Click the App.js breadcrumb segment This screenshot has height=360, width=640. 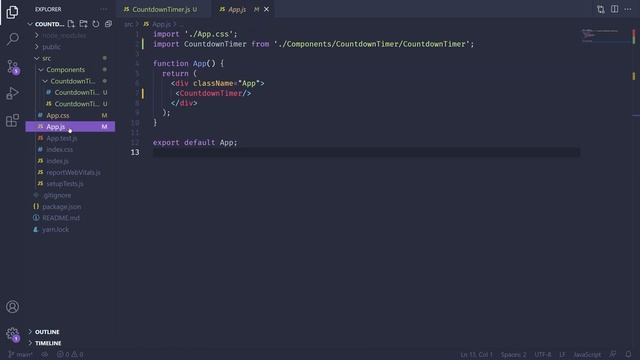coord(161,24)
